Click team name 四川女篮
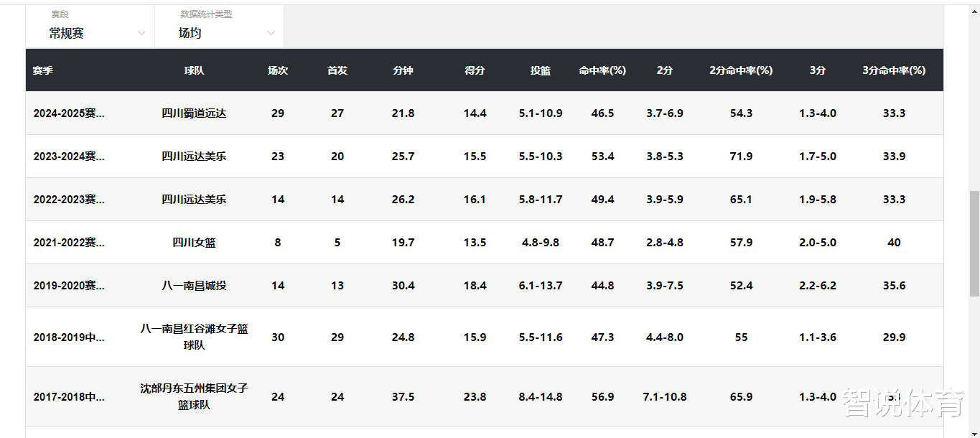Image resolution: width=980 pixels, height=438 pixels. pos(194,243)
